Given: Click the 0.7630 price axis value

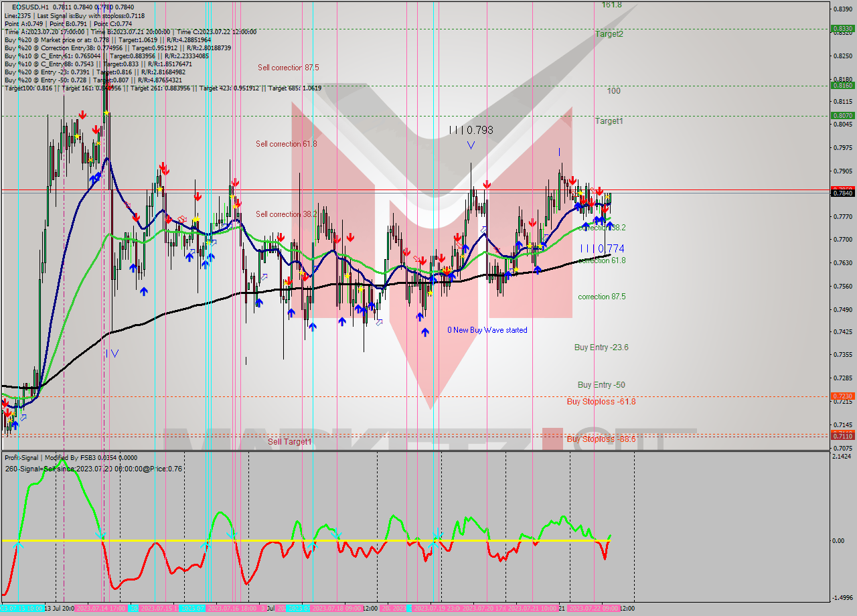Looking at the screenshot, I should 844,262.
